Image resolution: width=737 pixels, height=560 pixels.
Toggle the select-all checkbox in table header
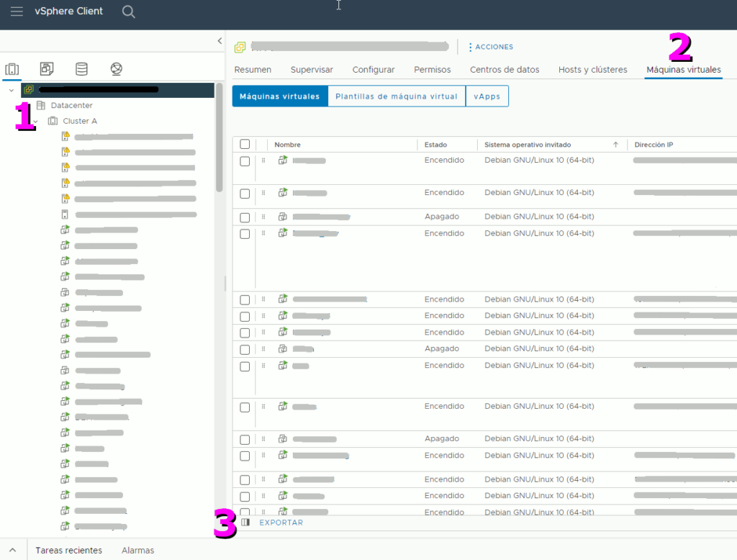245,145
